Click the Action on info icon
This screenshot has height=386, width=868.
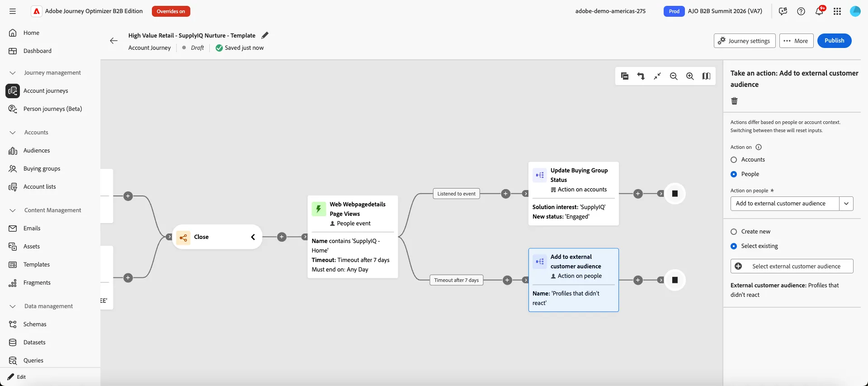759,147
